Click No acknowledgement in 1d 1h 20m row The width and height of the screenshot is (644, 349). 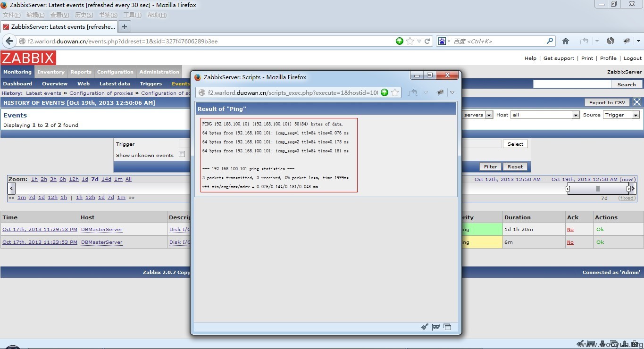570,229
